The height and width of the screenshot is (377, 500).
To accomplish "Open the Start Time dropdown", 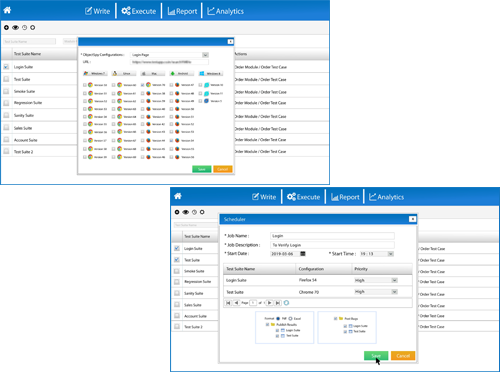I will (x=391, y=254).
